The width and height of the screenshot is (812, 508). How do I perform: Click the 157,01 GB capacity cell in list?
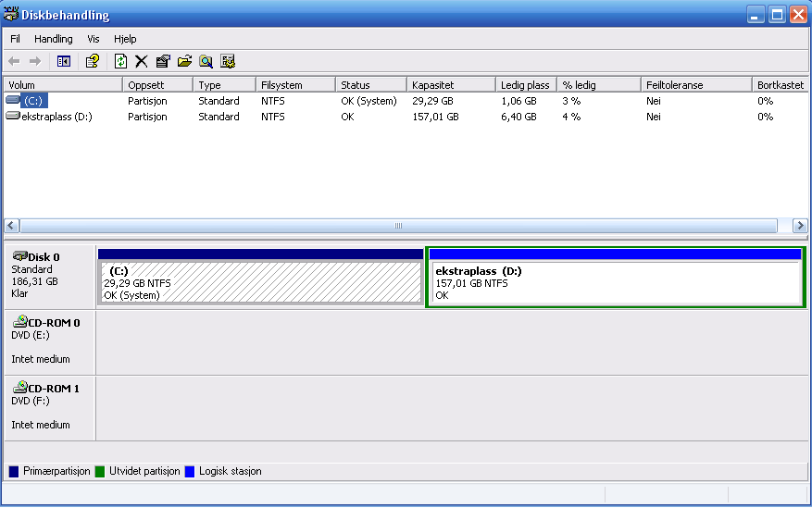pyautogui.click(x=435, y=117)
